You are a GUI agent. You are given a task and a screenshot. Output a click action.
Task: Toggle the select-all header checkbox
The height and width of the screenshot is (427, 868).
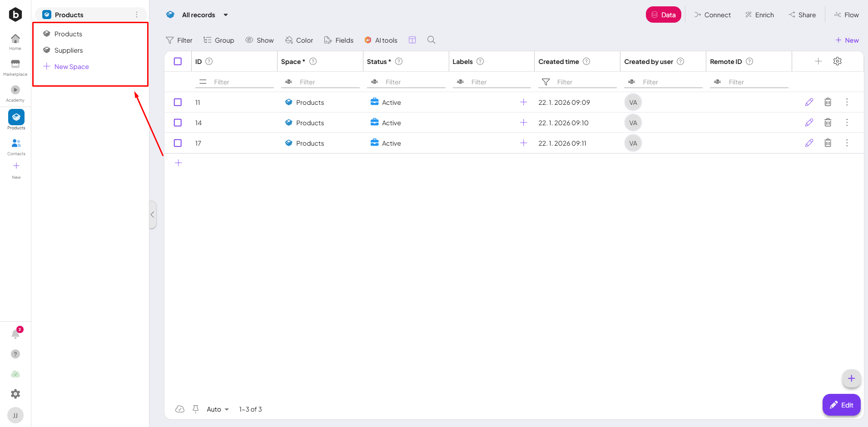click(178, 61)
